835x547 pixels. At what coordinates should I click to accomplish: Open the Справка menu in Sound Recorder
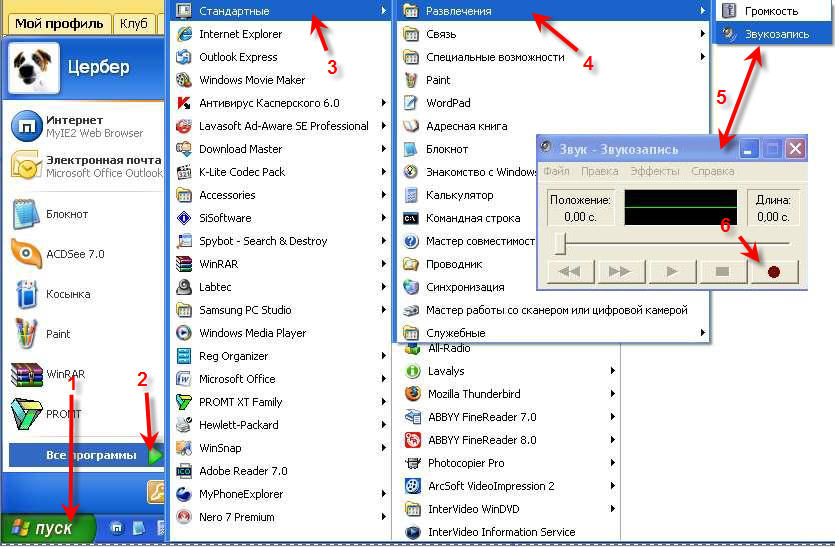click(713, 172)
